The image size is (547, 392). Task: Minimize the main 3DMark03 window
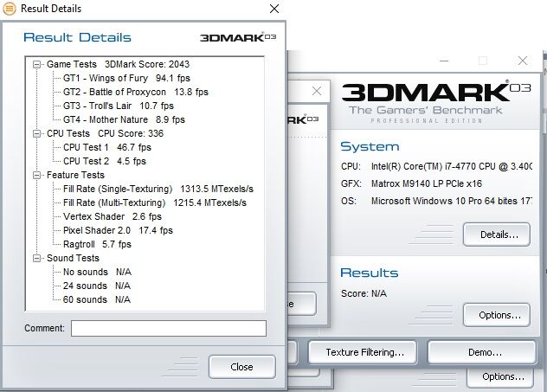pyautogui.click(x=444, y=61)
